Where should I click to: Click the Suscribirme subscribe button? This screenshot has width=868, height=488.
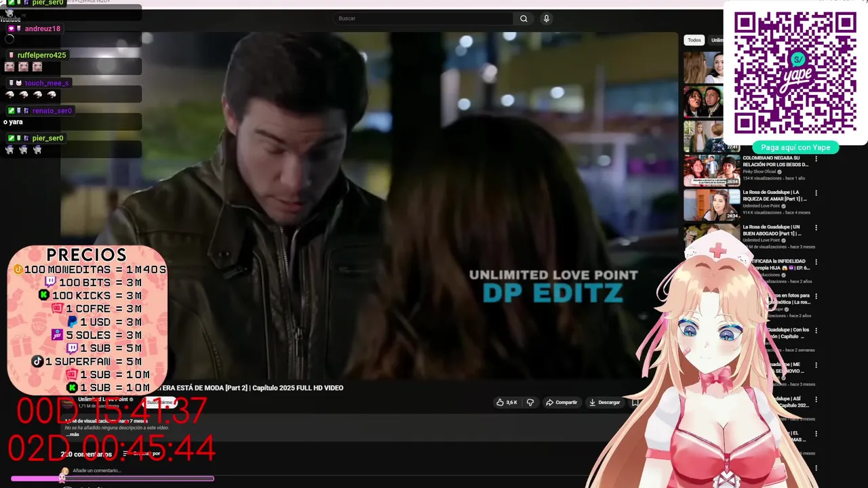coord(160,403)
